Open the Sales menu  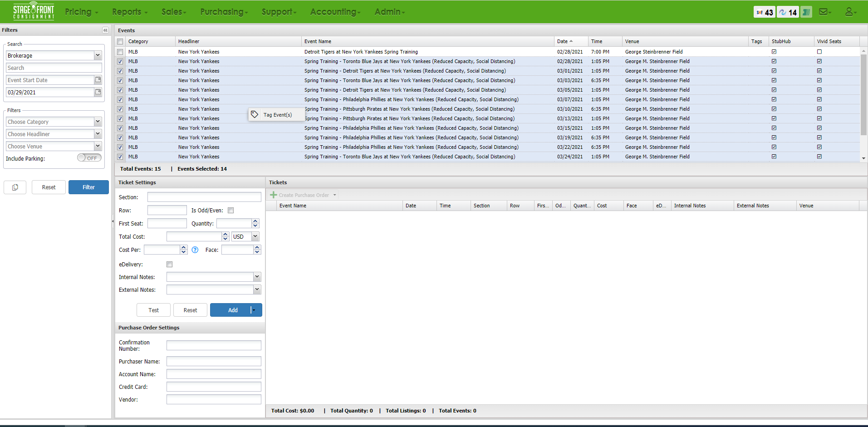[x=174, y=12]
